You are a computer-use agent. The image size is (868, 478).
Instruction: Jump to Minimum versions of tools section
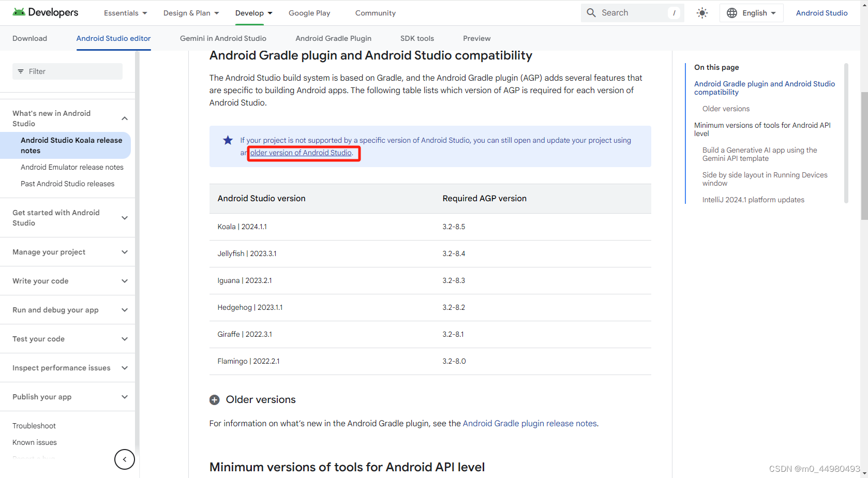[x=762, y=129]
